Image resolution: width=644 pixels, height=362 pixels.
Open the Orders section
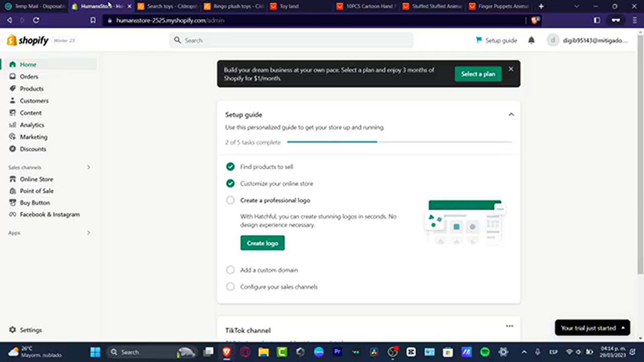coord(29,76)
